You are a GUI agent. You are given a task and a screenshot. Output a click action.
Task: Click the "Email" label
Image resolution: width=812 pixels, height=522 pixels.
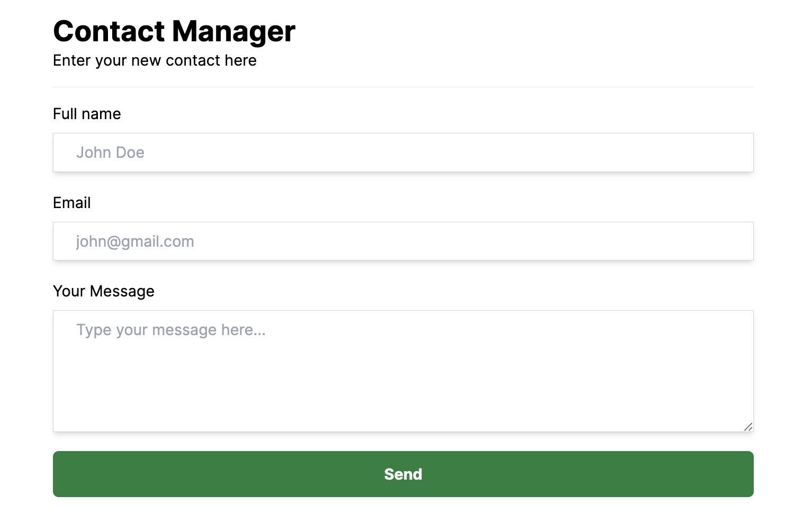click(x=72, y=203)
